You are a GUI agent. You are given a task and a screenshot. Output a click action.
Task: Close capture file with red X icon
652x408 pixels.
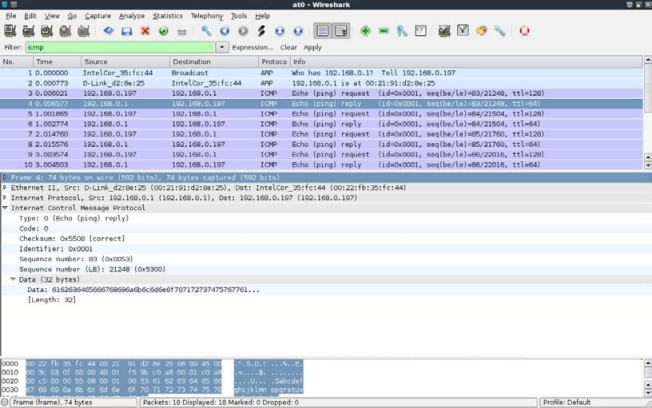pos(145,31)
